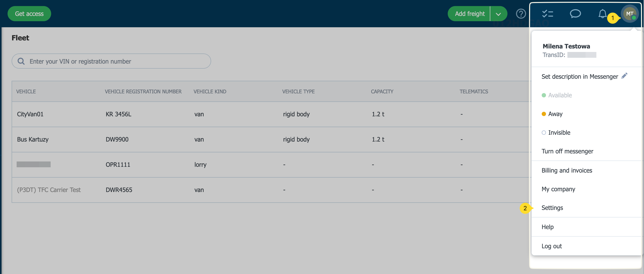
Task: Click the Get access button
Action: click(29, 14)
